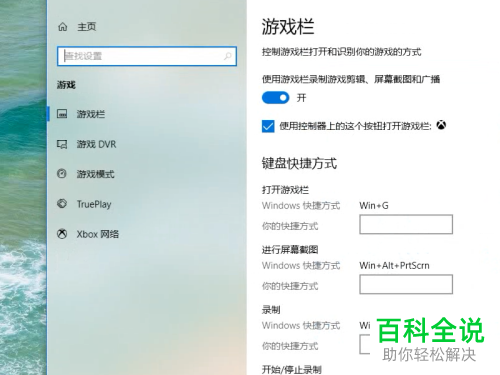Click the Xbox 网络 sidebar icon
This screenshot has width=500, height=375.
[62, 234]
